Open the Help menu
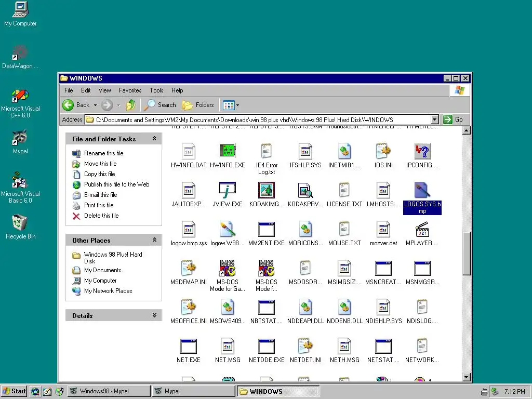532x399 pixels. point(177,90)
